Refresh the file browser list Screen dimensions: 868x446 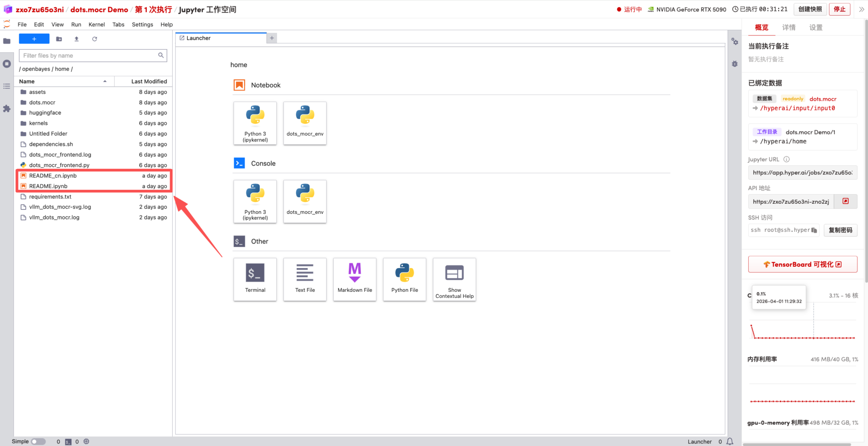[94, 39]
